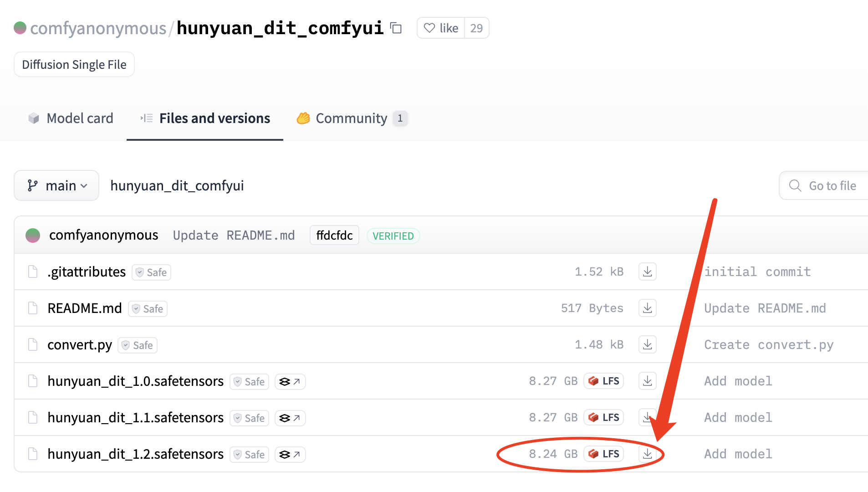Open tensor viewer icon for hunyuan_dit_1.2
Viewport: 868px width, 492px height.
[290, 455]
